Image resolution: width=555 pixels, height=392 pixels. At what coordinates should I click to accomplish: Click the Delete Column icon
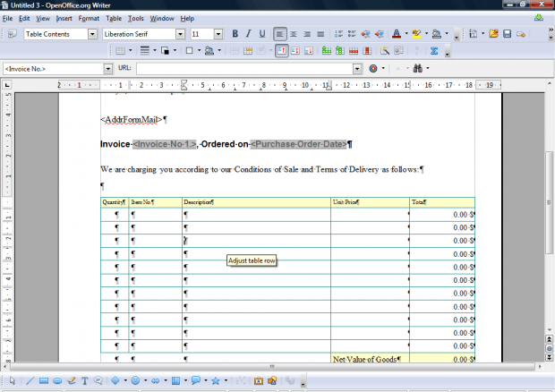[x=367, y=51]
